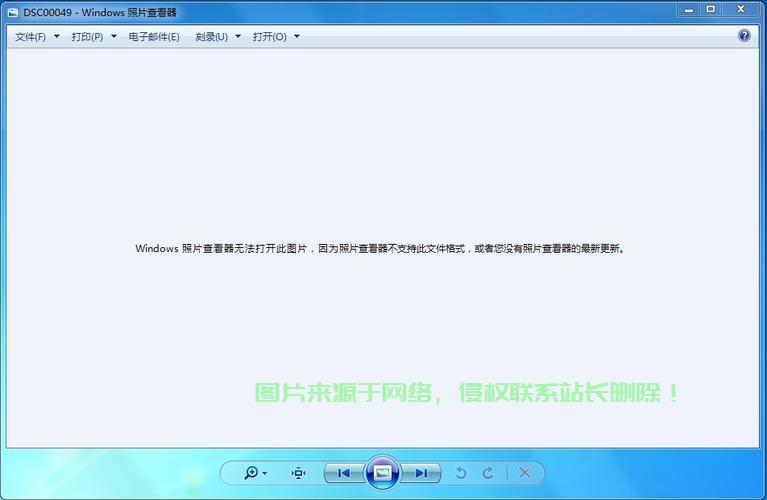Expand the arrow beside 打印(P)
This screenshot has height=500, width=767.
coord(114,36)
